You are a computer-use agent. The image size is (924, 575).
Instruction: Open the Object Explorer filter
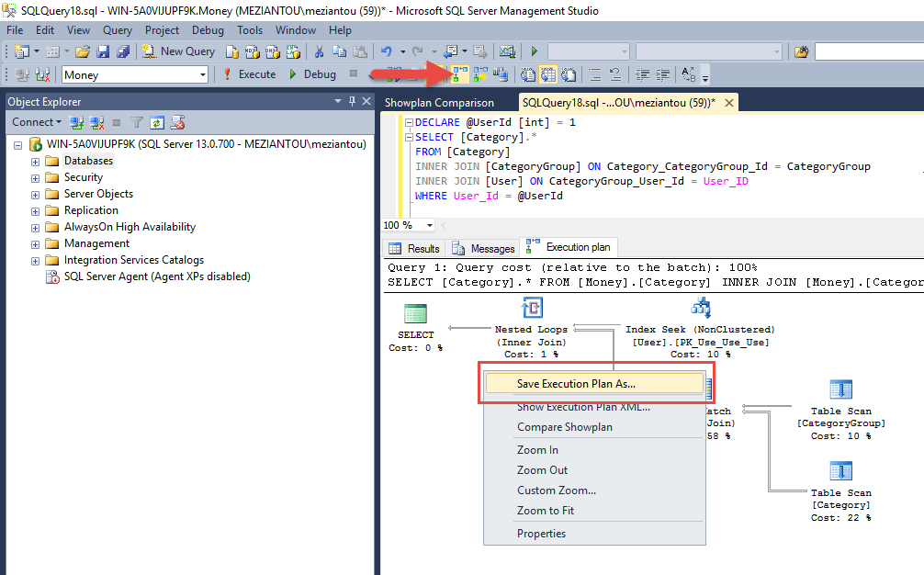click(136, 122)
